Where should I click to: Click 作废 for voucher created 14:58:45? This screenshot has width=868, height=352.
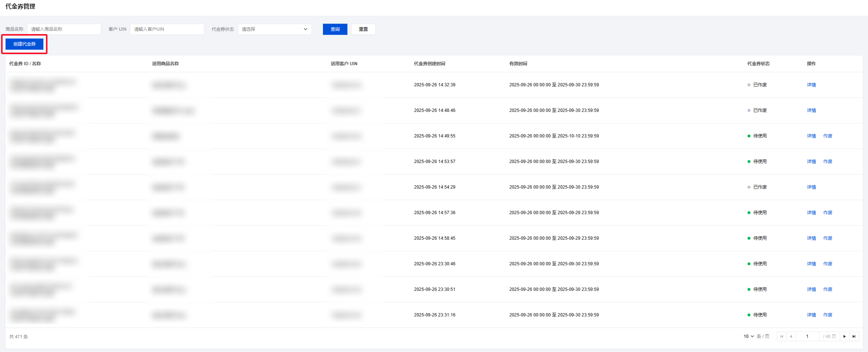(828, 238)
